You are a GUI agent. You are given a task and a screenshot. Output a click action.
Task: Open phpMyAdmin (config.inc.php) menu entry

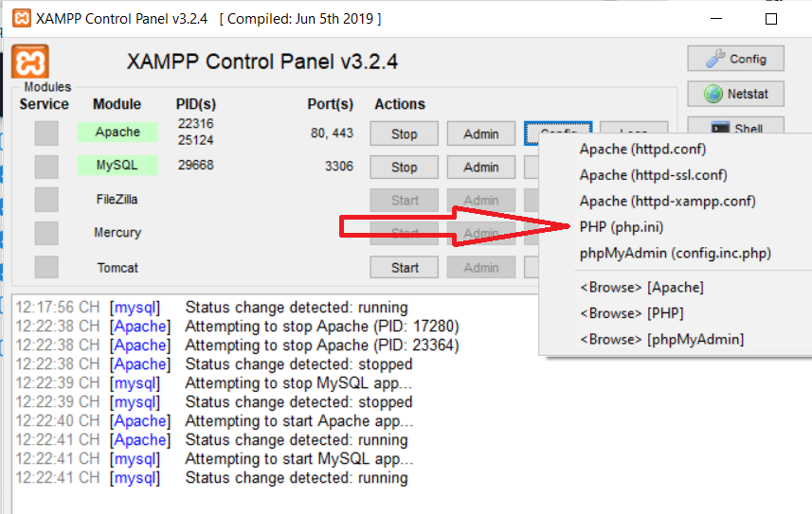pyautogui.click(x=675, y=253)
